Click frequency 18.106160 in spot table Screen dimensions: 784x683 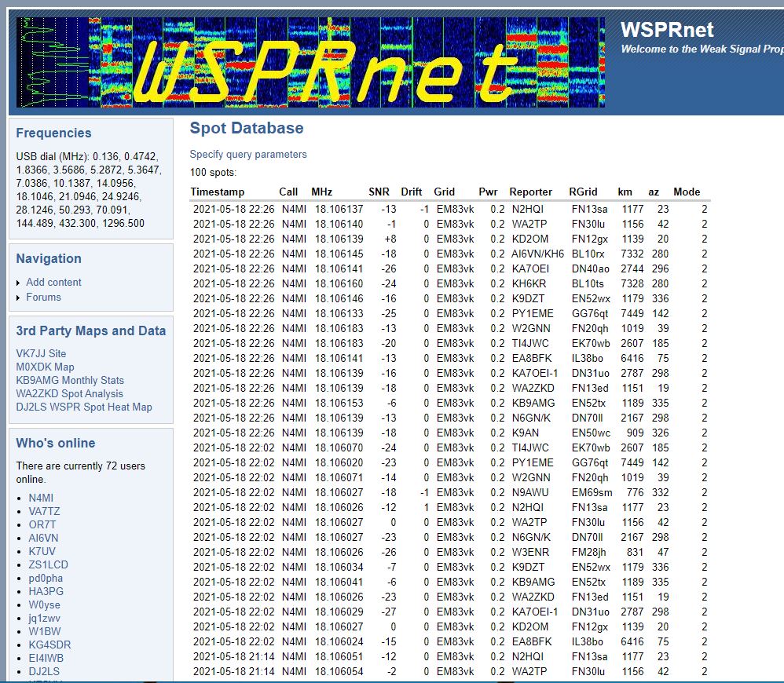(339, 283)
